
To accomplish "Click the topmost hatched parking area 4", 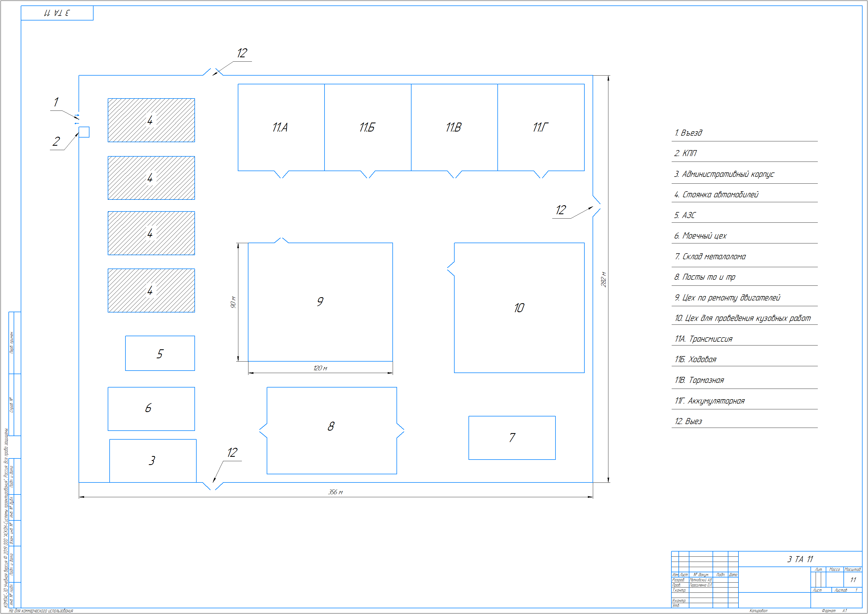I will point(151,120).
